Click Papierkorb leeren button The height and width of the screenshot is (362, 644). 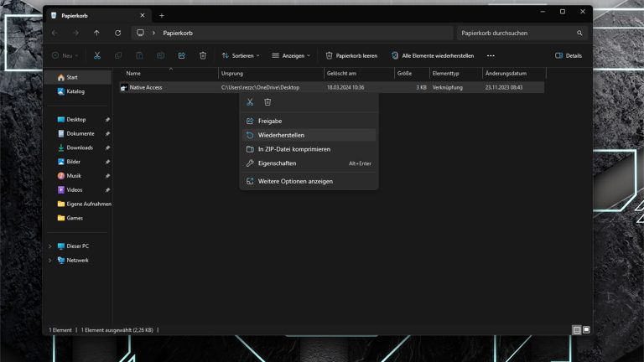click(x=351, y=55)
